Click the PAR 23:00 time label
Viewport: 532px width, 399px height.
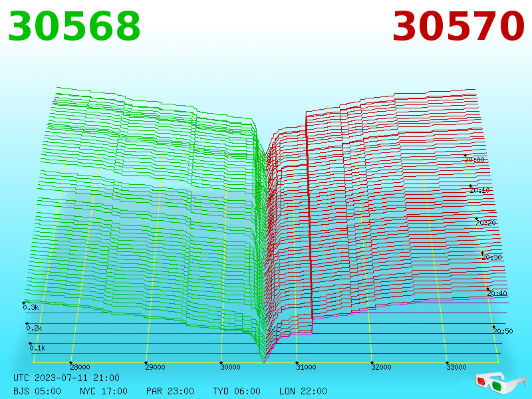[170, 391]
